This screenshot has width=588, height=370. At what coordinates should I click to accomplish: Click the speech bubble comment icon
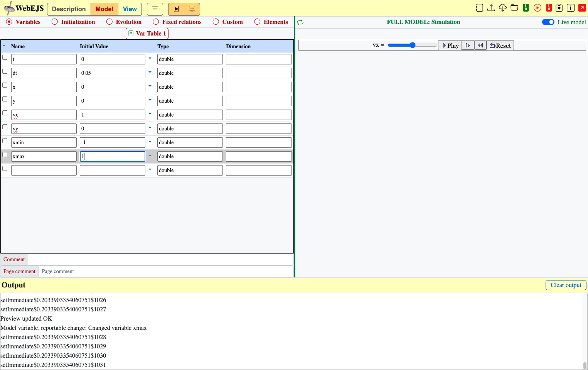[x=192, y=9]
